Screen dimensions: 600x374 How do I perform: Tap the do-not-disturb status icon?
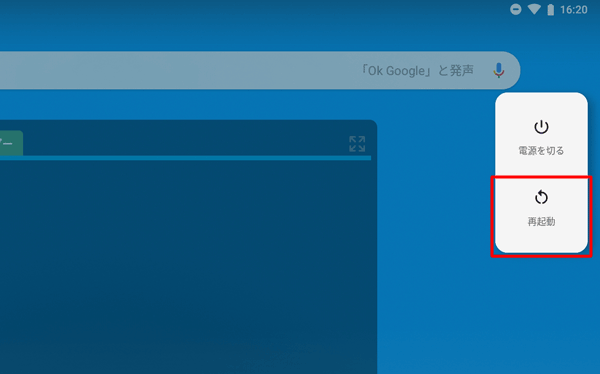tap(515, 9)
